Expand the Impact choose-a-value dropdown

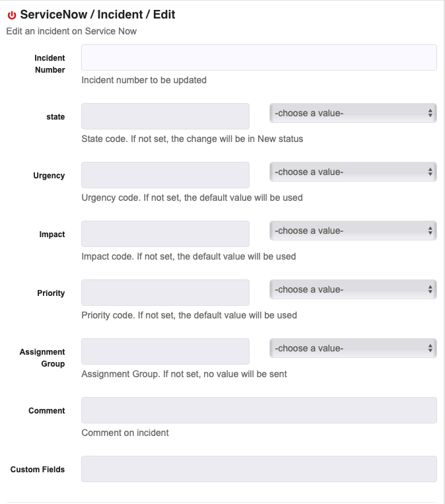[353, 231]
